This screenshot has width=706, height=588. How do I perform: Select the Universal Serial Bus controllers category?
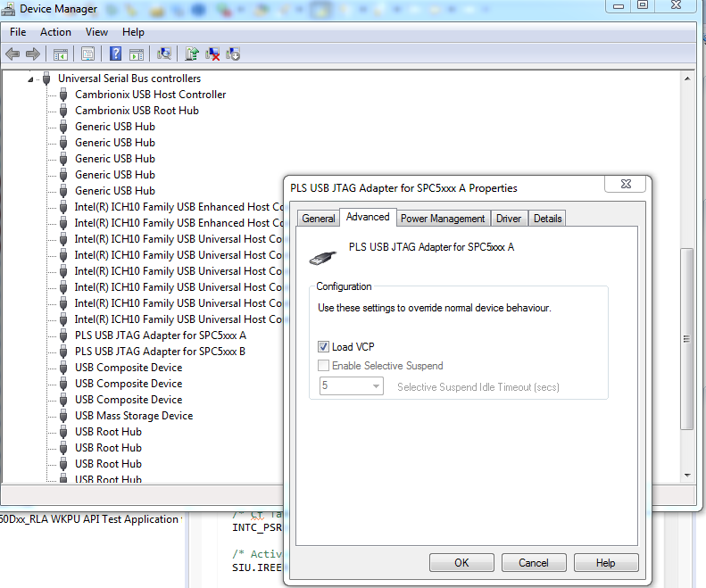(129, 79)
